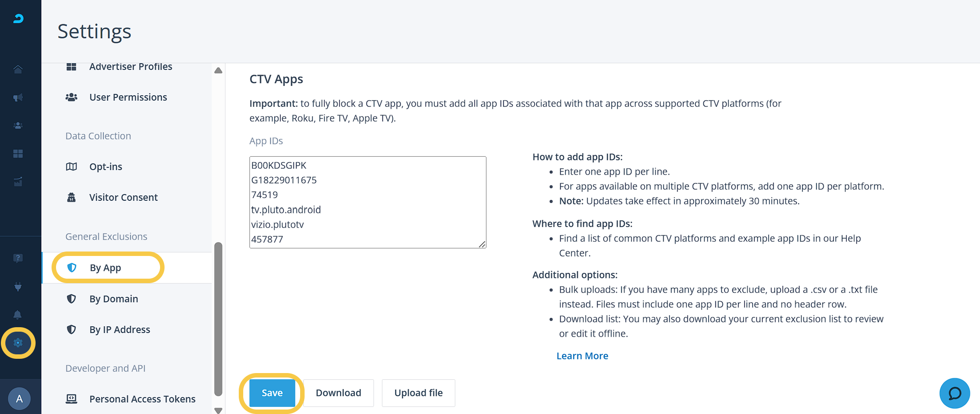The image size is (980, 414).
Task: Click the settings gear icon
Action: pyautogui.click(x=18, y=343)
